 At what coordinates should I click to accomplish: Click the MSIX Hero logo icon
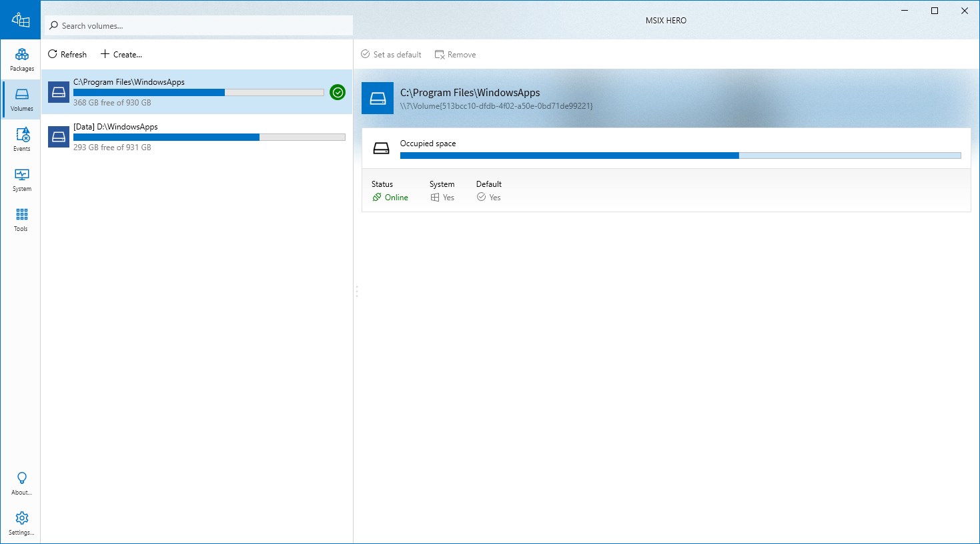[x=21, y=20]
